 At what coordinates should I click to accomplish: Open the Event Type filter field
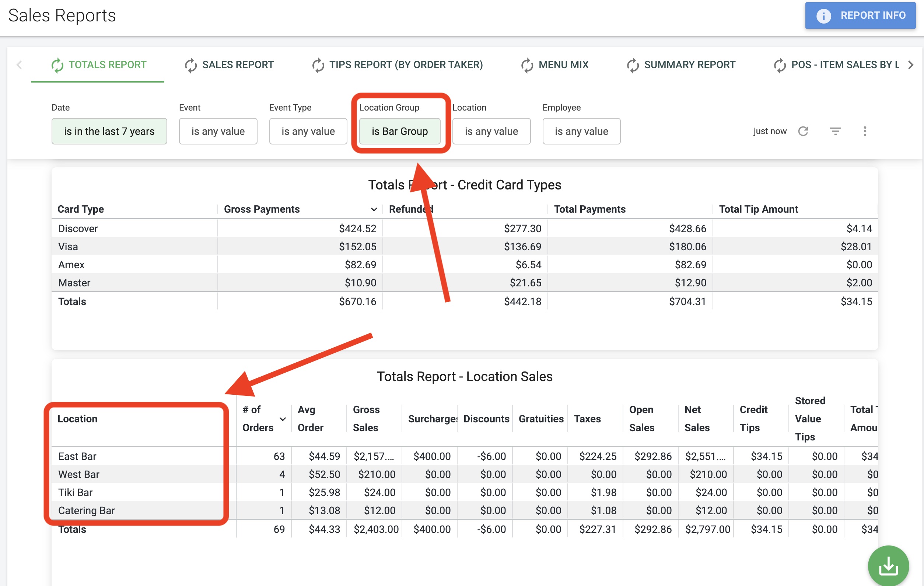click(x=308, y=131)
